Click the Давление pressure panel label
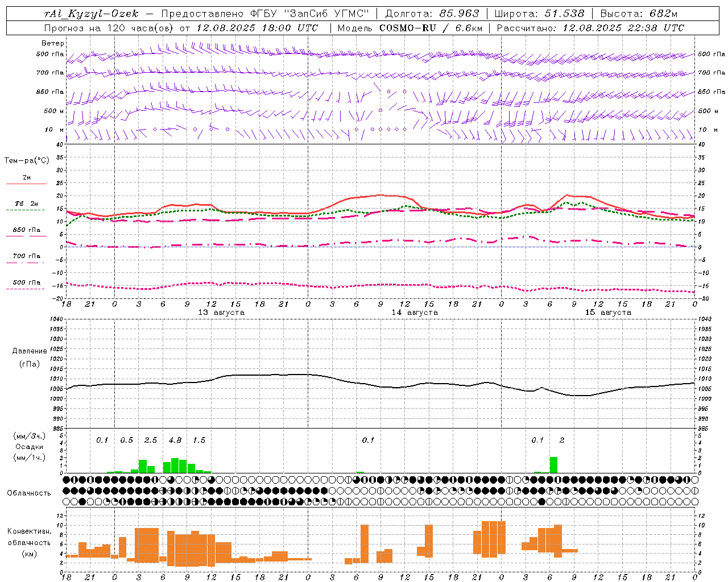The height and width of the screenshot is (582, 728). (x=30, y=351)
